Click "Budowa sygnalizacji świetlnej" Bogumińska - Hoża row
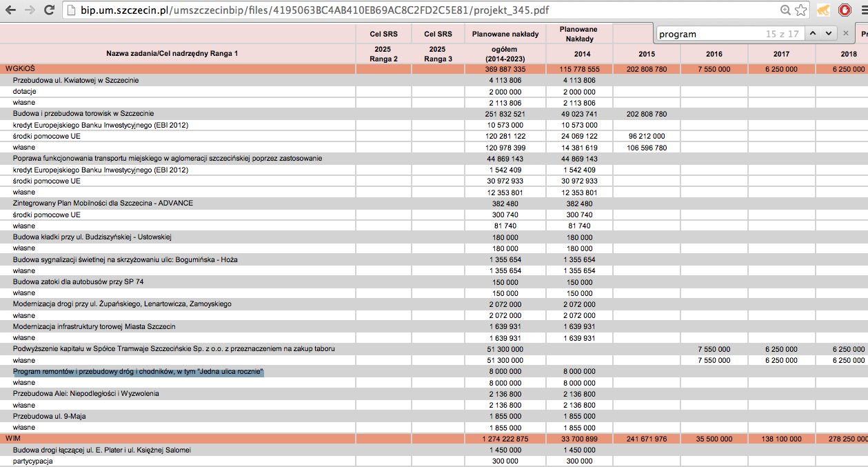Screen dimensions: 868x467 click(x=125, y=259)
